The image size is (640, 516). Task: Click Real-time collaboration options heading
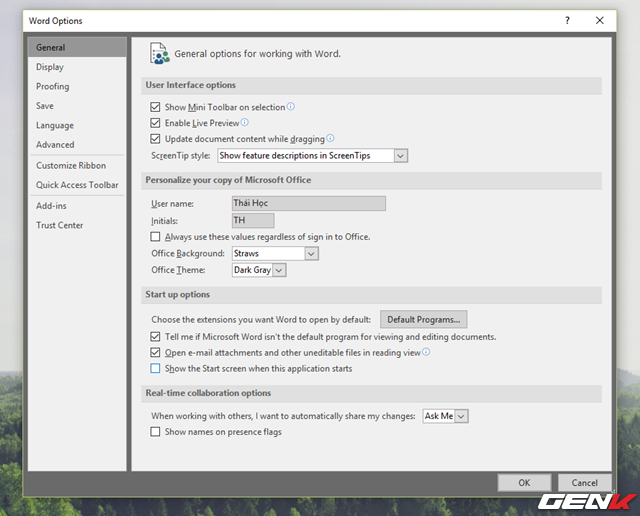208,393
